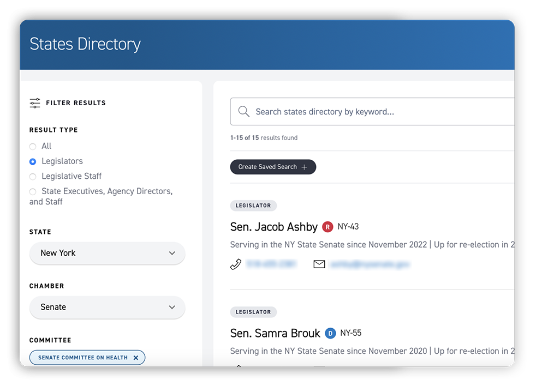
Task: Click the blue Democrat badge beside Samra Brouk
Action: [330, 333]
